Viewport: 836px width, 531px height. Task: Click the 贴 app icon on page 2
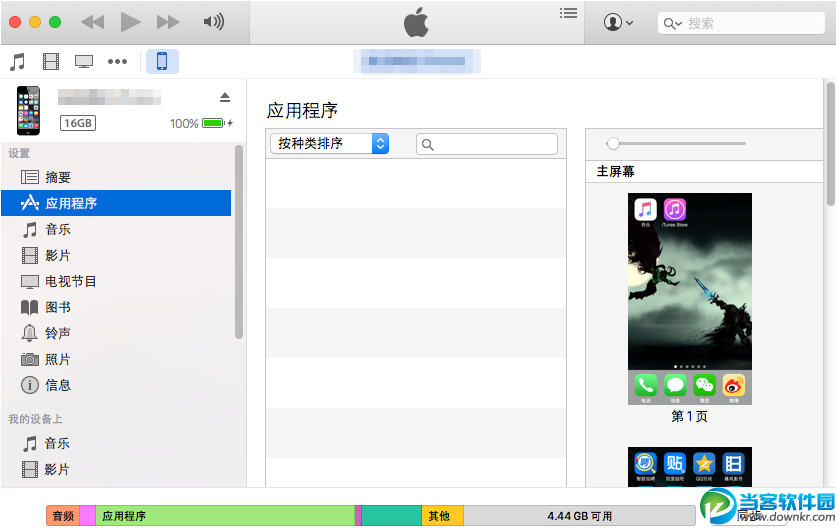pos(674,463)
